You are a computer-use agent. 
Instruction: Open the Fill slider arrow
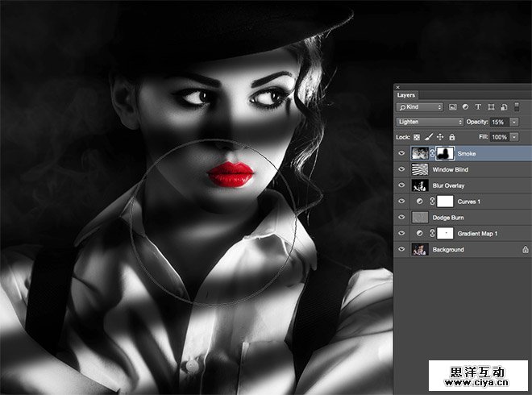pyautogui.click(x=514, y=137)
